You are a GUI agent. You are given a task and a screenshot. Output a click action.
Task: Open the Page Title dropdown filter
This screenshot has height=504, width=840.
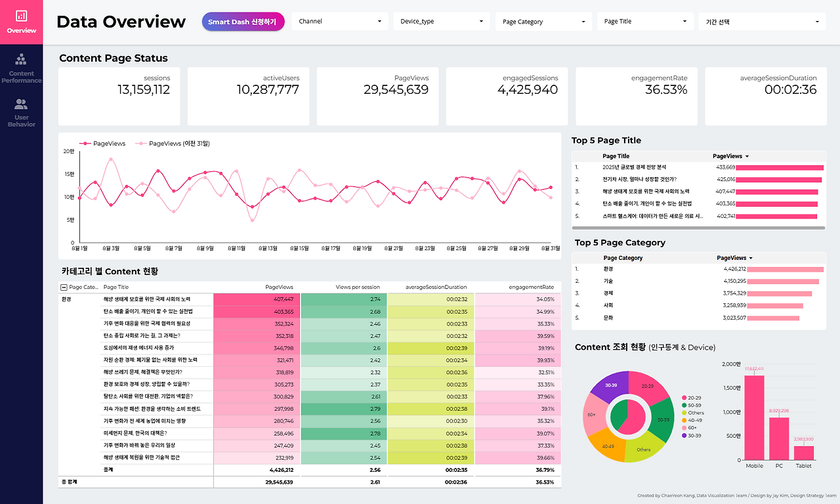pos(646,21)
